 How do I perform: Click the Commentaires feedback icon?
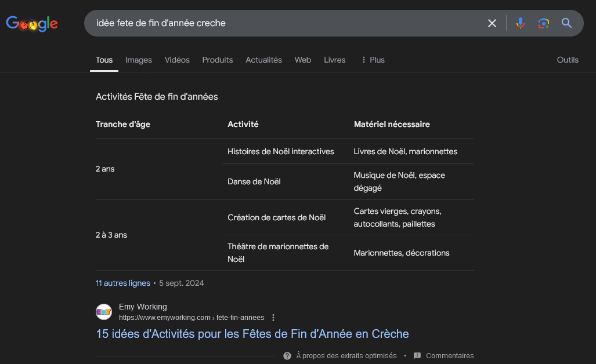[417, 356]
